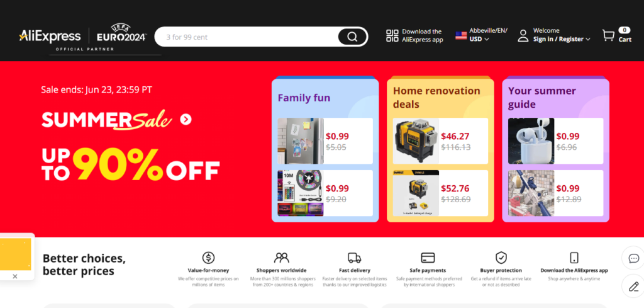Viewport: 644px width, 308px height.
Task: Click the QR code app download icon
Action: click(x=392, y=36)
